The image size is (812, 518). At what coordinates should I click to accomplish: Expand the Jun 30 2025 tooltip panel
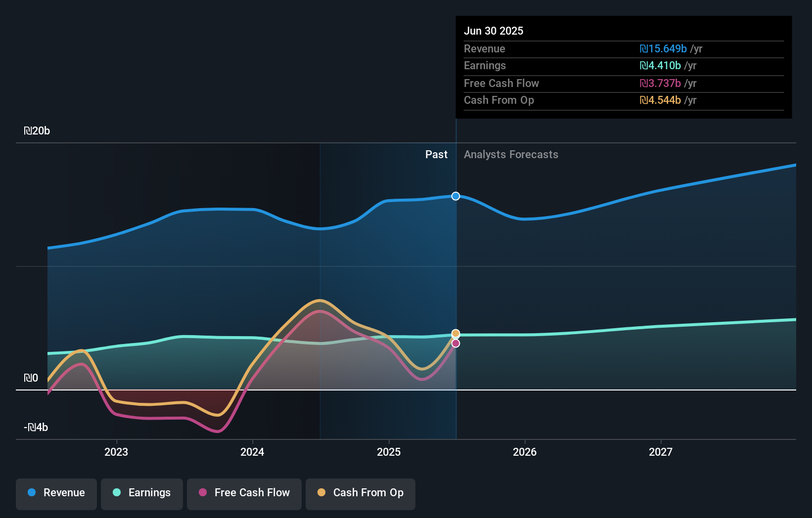495,31
